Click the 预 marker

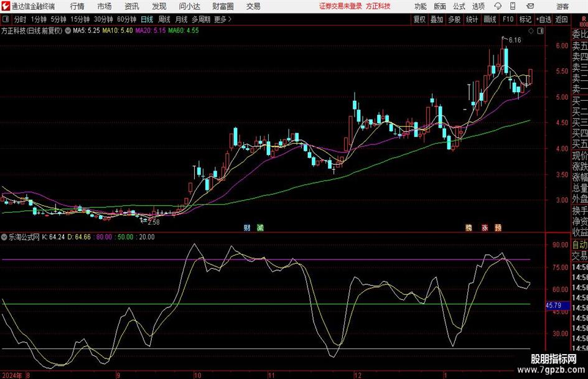coord(498,228)
